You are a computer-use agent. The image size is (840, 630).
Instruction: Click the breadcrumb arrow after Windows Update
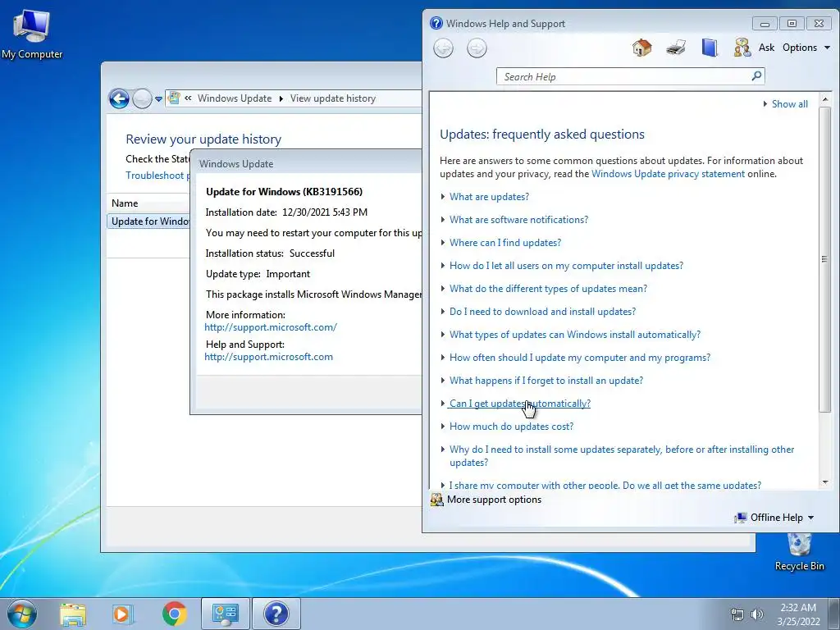click(x=281, y=98)
